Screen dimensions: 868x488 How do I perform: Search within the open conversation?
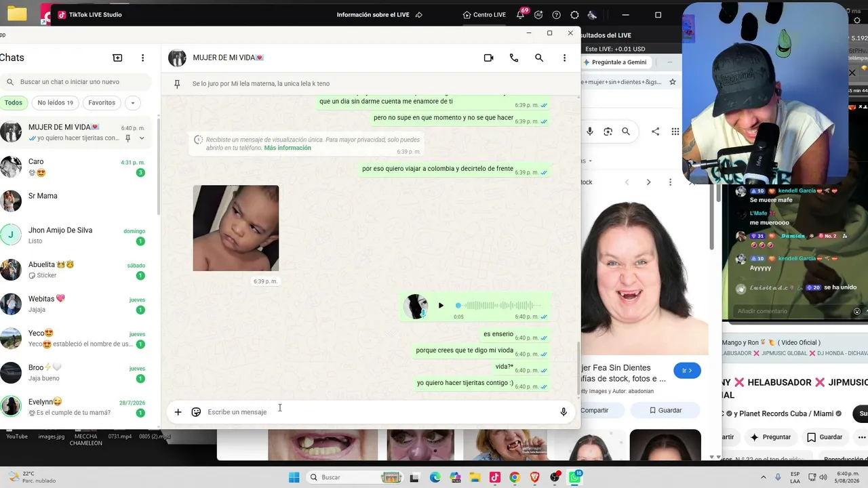pos(539,58)
